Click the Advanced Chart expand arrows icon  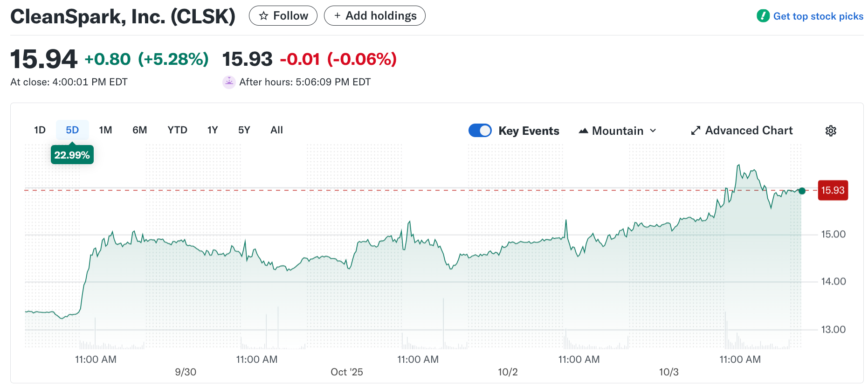(x=696, y=131)
